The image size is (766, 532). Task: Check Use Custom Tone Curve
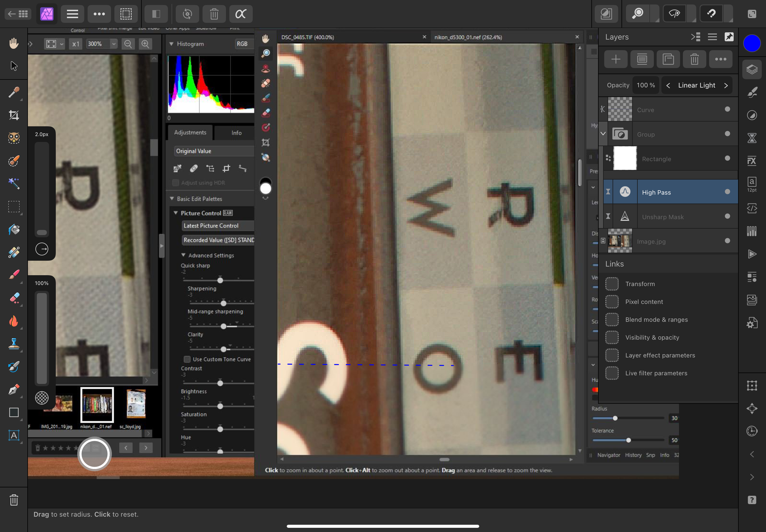187,359
